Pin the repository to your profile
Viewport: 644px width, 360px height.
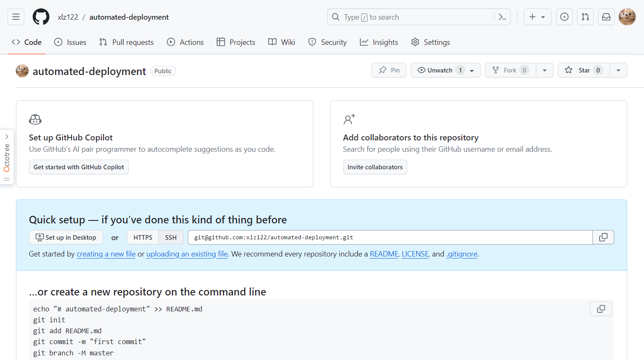coord(389,70)
